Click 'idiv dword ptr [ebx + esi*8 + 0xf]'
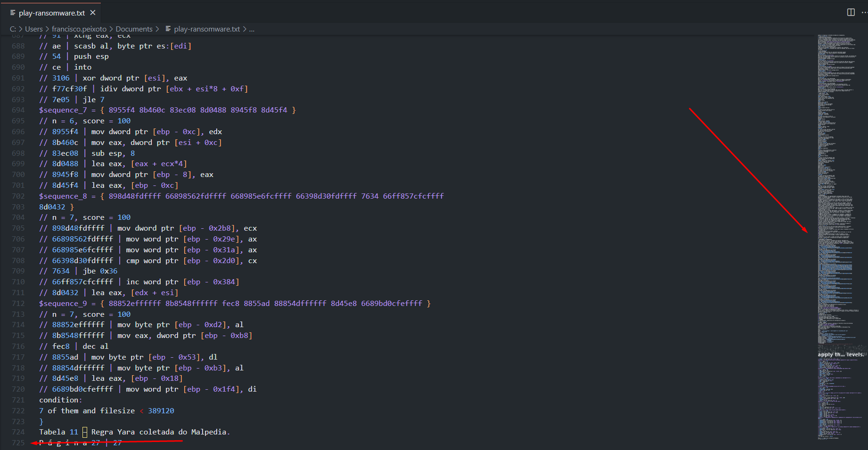The height and width of the screenshot is (450, 868). pos(174,88)
